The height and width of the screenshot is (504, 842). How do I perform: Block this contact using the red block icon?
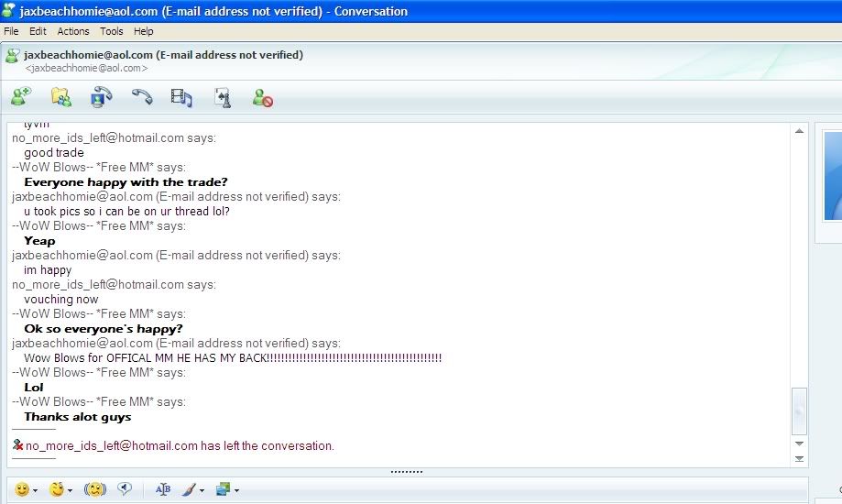pyautogui.click(x=263, y=98)
